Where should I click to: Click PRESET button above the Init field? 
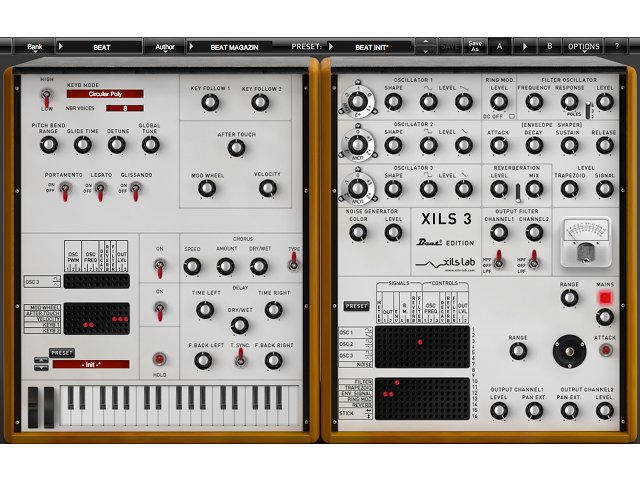click(62, 352)
